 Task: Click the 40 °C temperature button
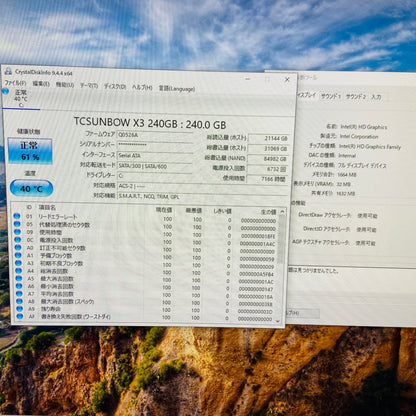pos(31,188)
